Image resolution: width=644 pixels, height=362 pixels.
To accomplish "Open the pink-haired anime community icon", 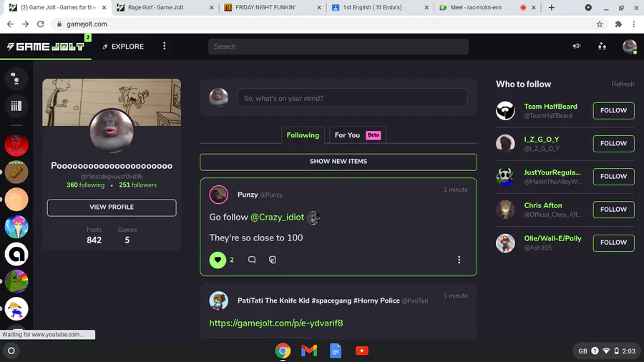I will [16, 227].
